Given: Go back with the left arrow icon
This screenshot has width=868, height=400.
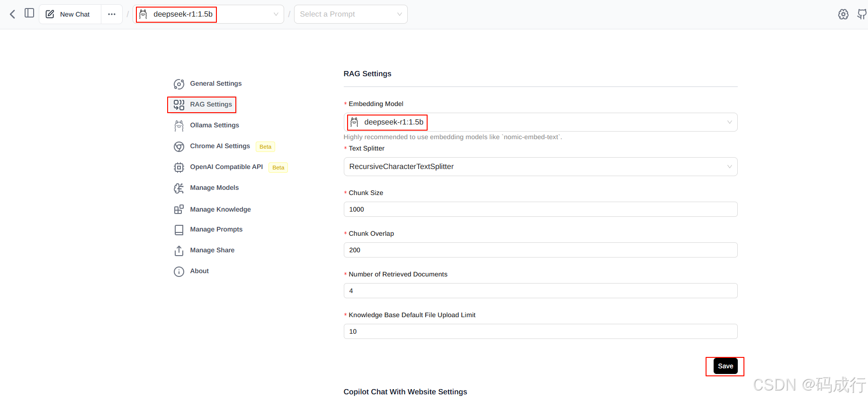Looking at the screenshot, I should point(13,14).
